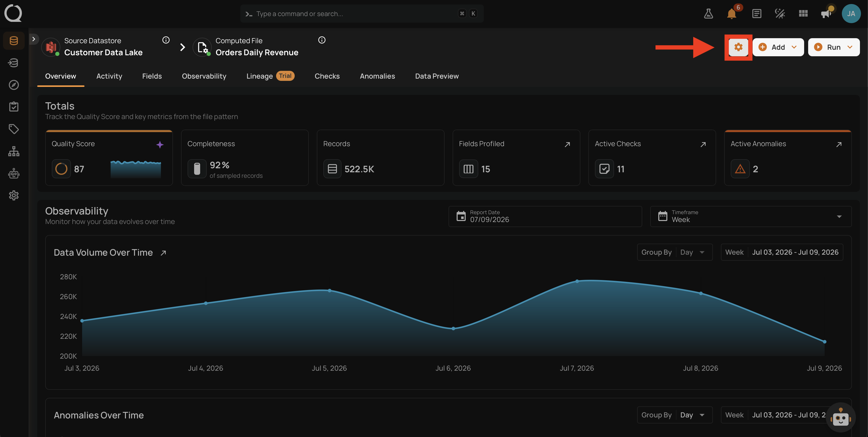868x437 pixels.
Task: Expand the Add dropdown
Action: click(794, 47)
